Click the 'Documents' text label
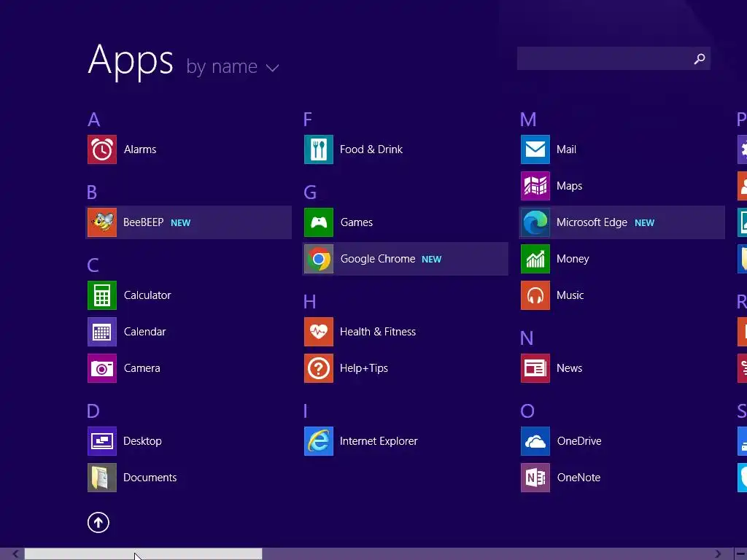The image size is (747, 560). (x=150, y=478)
